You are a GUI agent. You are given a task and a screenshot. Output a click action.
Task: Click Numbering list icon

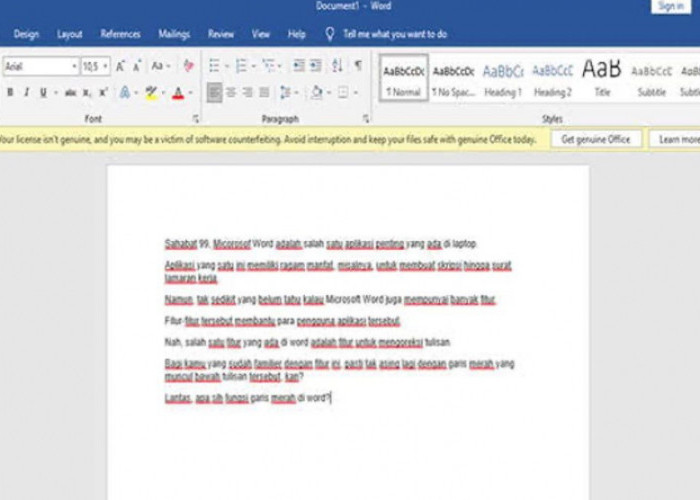(x=241, y=66)
